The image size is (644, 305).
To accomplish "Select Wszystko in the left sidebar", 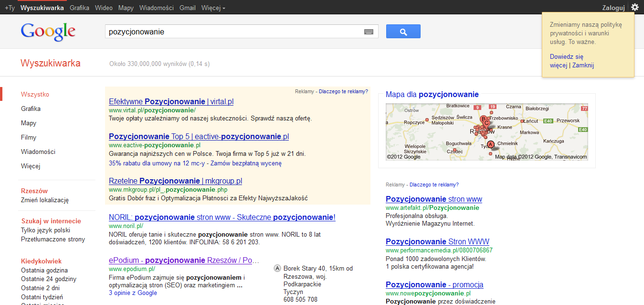I will tap(35, 94).
